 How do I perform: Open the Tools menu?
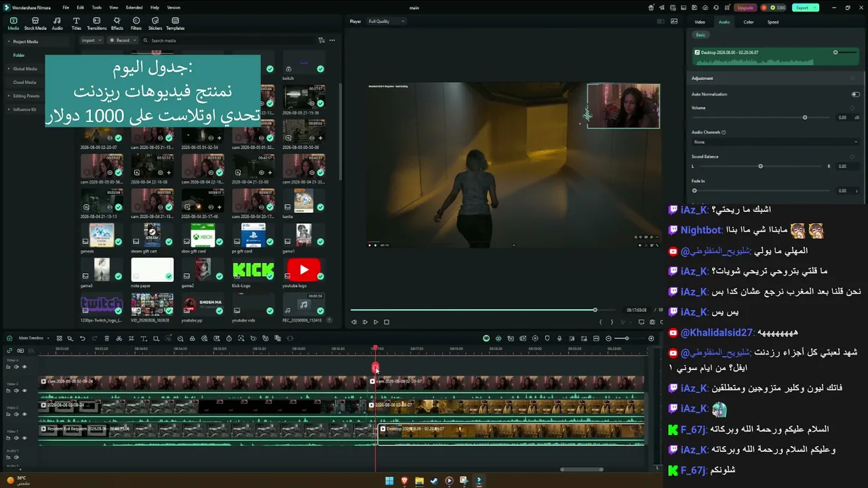[x=97, y=7]
